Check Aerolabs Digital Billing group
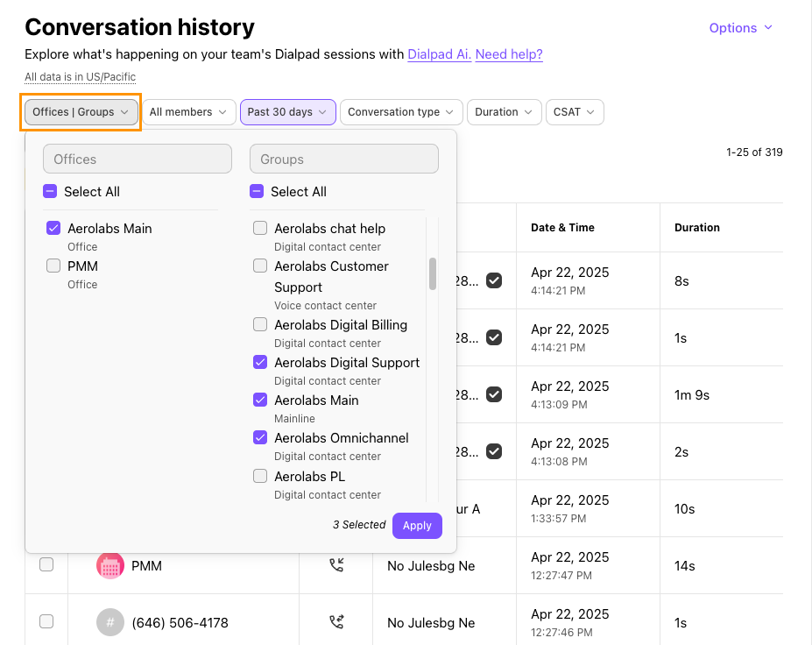This screenshot has height=645, width=812. click(x=260, y=324)
